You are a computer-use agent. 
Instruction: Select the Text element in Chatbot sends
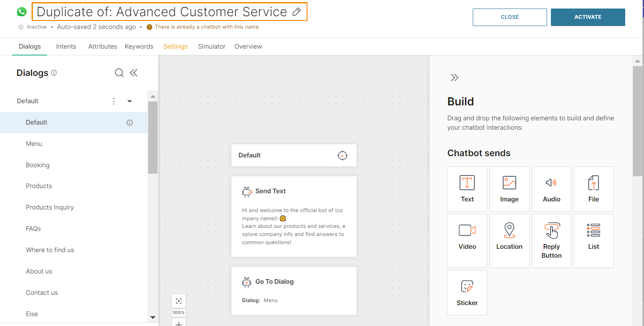467,189
